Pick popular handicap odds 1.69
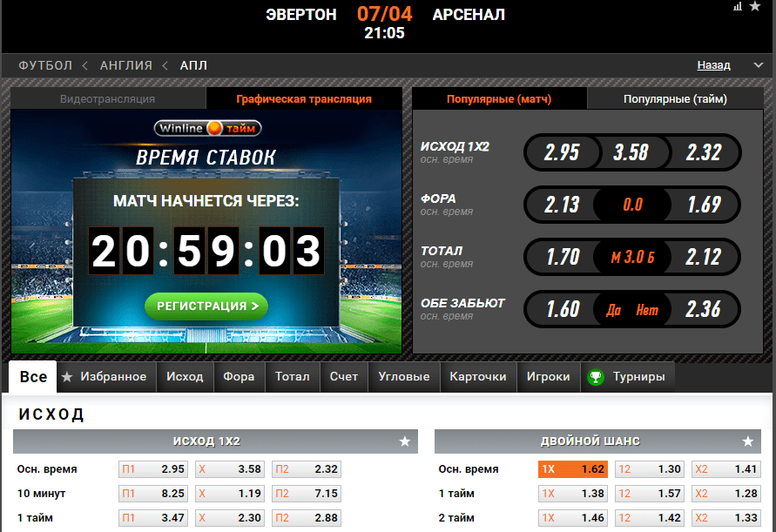Viewport: 776px width, 532px height. pyautogui.click(x=704, y=205)
